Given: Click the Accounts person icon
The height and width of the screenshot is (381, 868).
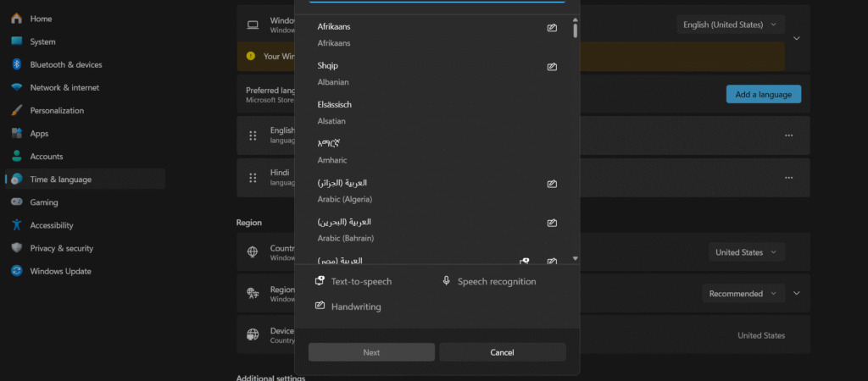Looking at the screenshot, I should tap(17, 157).
